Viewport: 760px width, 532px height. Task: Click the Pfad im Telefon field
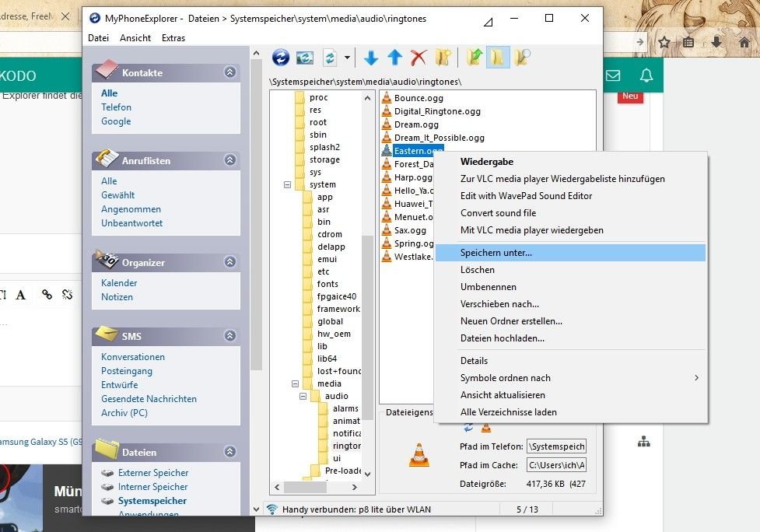(x=556, y=446)
